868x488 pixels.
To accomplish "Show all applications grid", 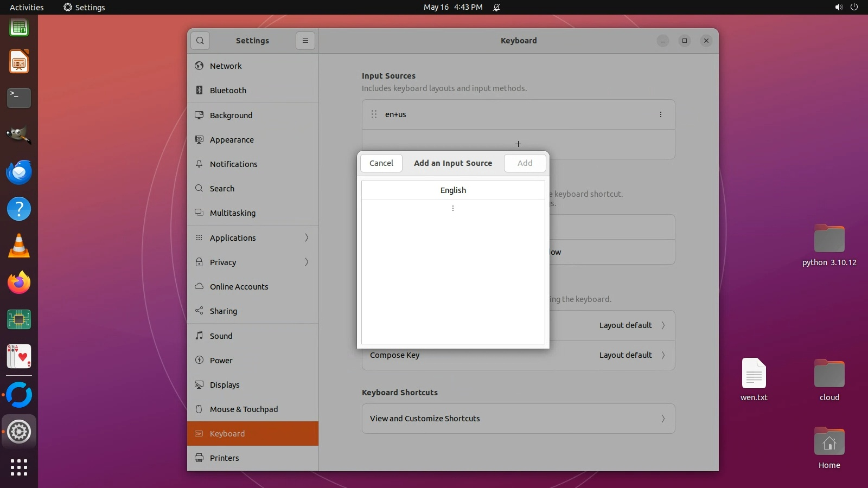I will click(x=19, y=467).
